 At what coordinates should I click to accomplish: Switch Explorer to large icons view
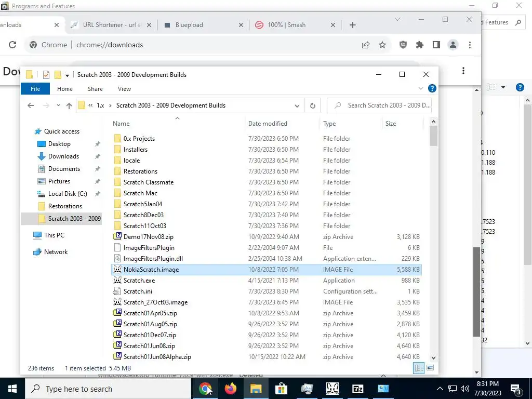(x=430, y=368)
